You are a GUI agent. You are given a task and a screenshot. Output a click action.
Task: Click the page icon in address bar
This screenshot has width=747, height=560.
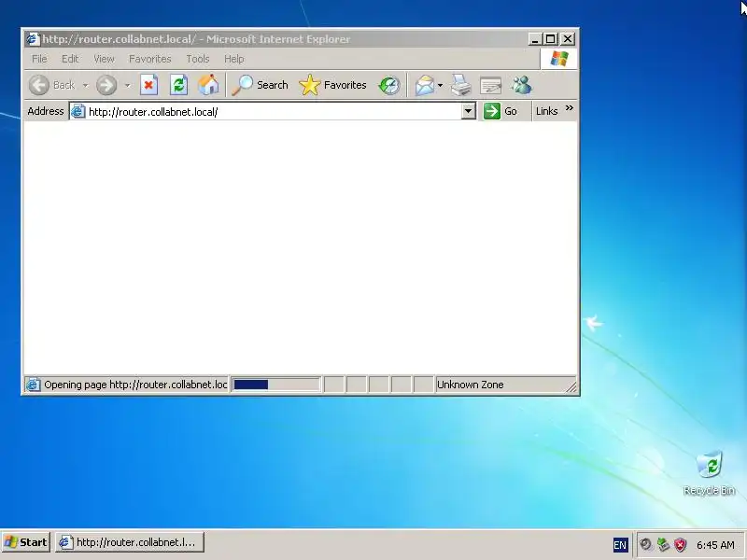pyautogui.click(x=78, y=111)
